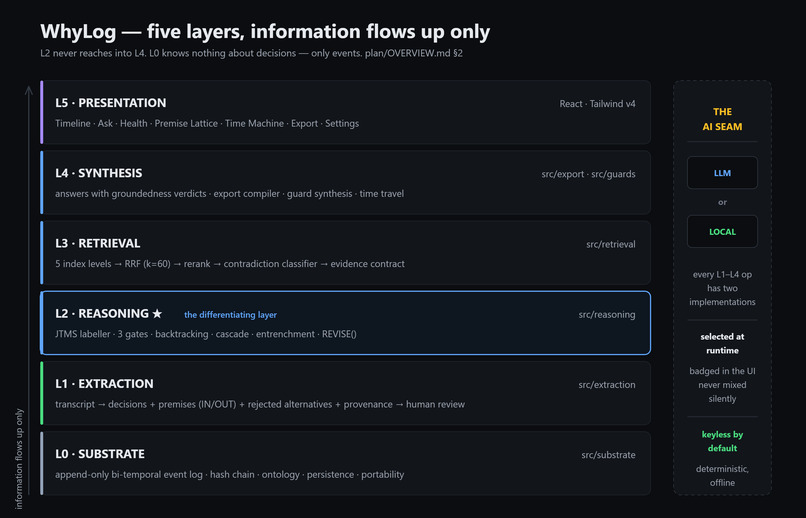
Task: Click the '5 index levels → RRF' line
Action: 230,264
